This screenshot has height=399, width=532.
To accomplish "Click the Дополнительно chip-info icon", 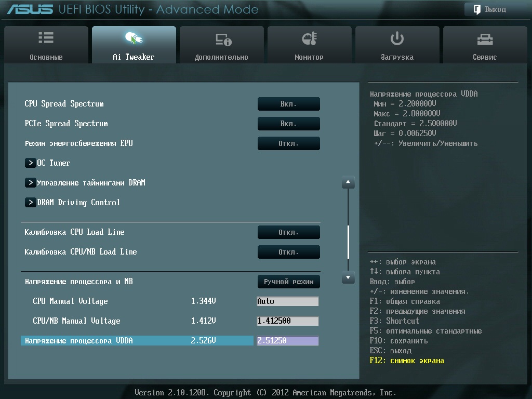I will point(223,39).
